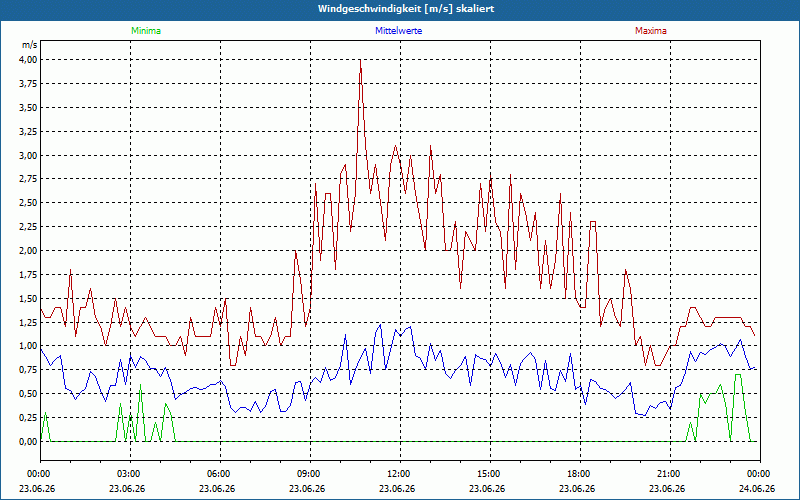Image resolution: width=800 pixels, height=500 pixels.
Task: Click the leftmost 00:00 time label
Action: 37,474
